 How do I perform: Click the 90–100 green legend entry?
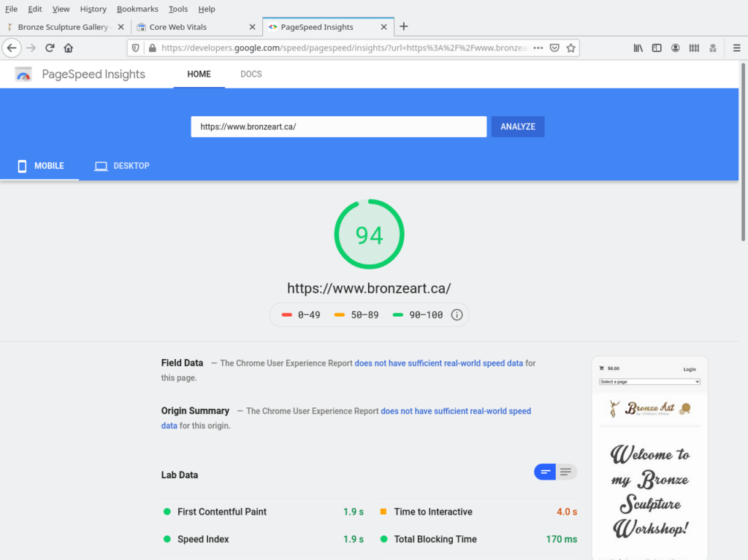click(417, 315)
